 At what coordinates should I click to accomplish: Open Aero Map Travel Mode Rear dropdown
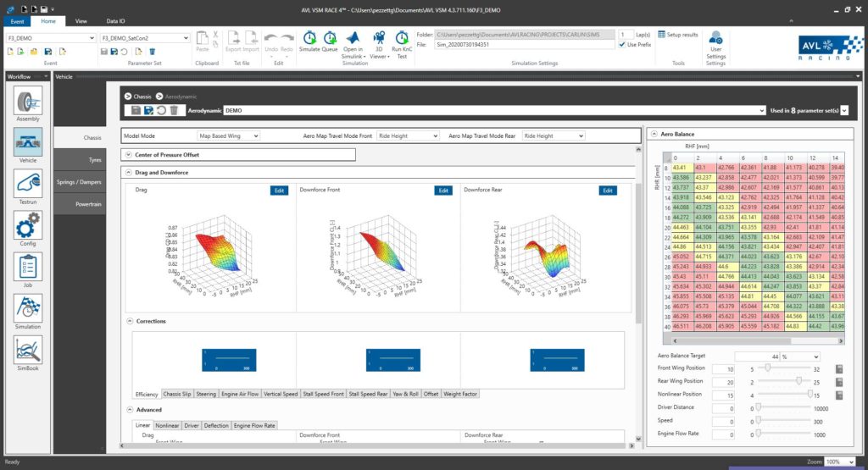554,135
